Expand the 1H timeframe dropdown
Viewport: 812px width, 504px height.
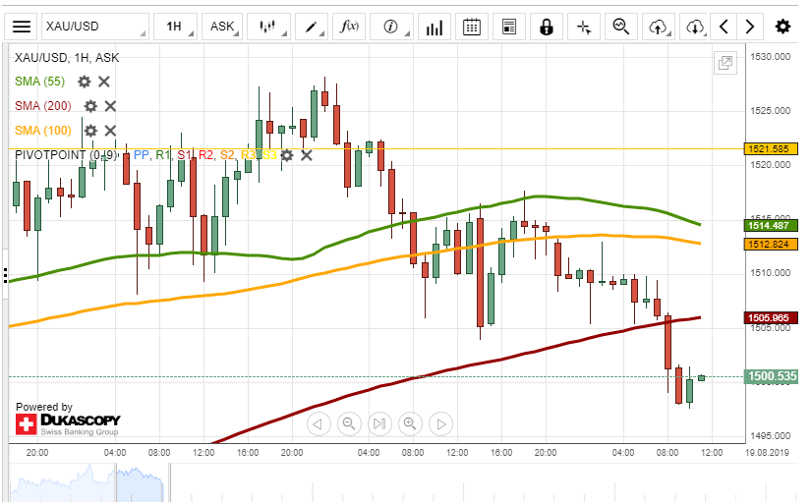tap(178, 27)
